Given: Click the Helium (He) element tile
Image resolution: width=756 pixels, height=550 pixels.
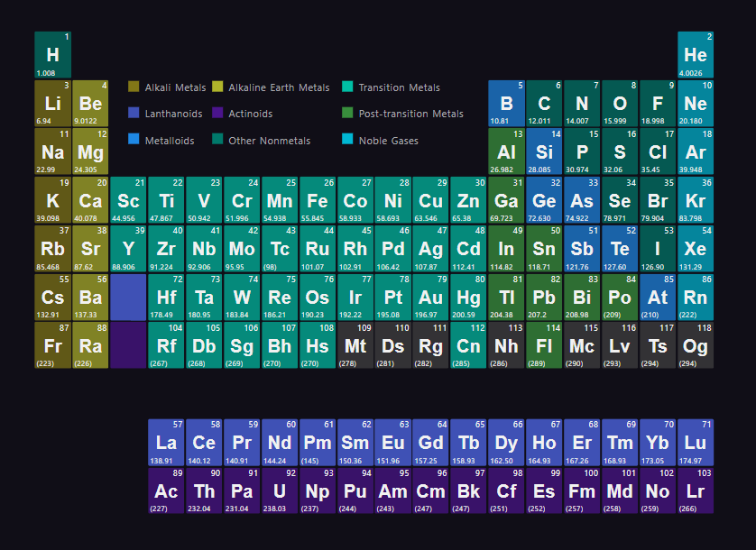Looking at the screenshot, I should pos(696,54).
